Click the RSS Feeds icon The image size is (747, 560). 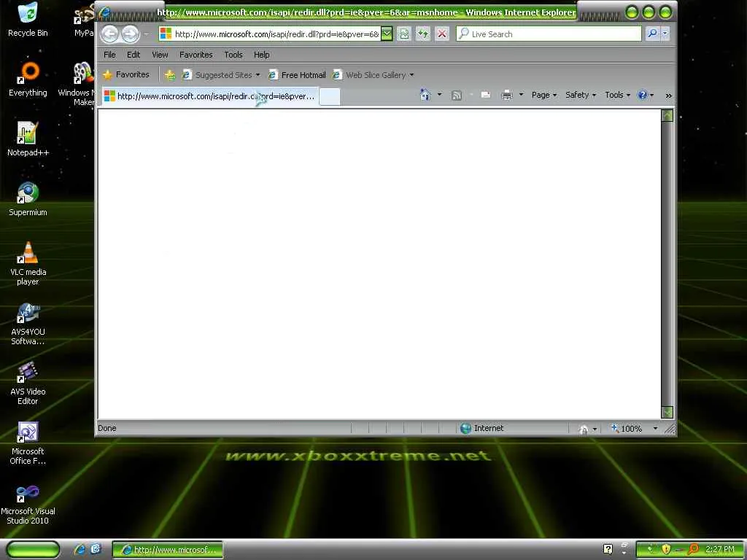pos(457,96)
